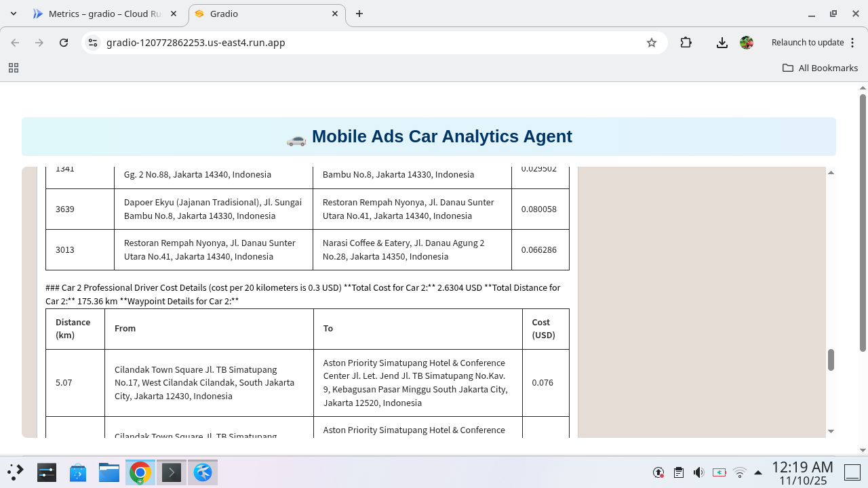Open the application launcher in taskbar
The image size is (868, 488).
click(x=15, y=472)
